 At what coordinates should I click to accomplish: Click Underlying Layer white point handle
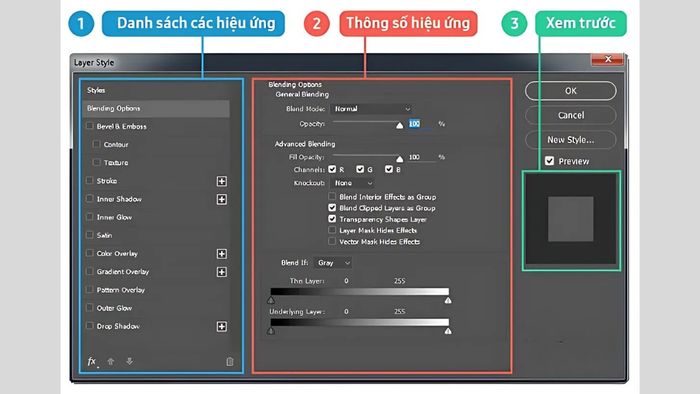pos(448,331)
